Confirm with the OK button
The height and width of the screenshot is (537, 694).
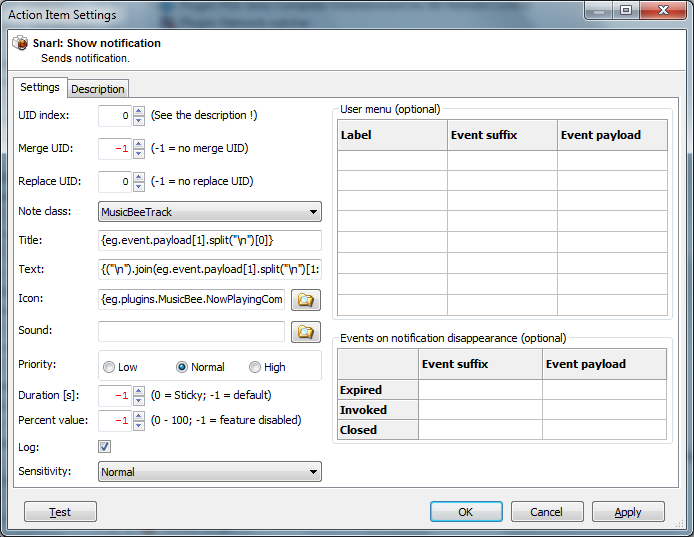(466, 512)
